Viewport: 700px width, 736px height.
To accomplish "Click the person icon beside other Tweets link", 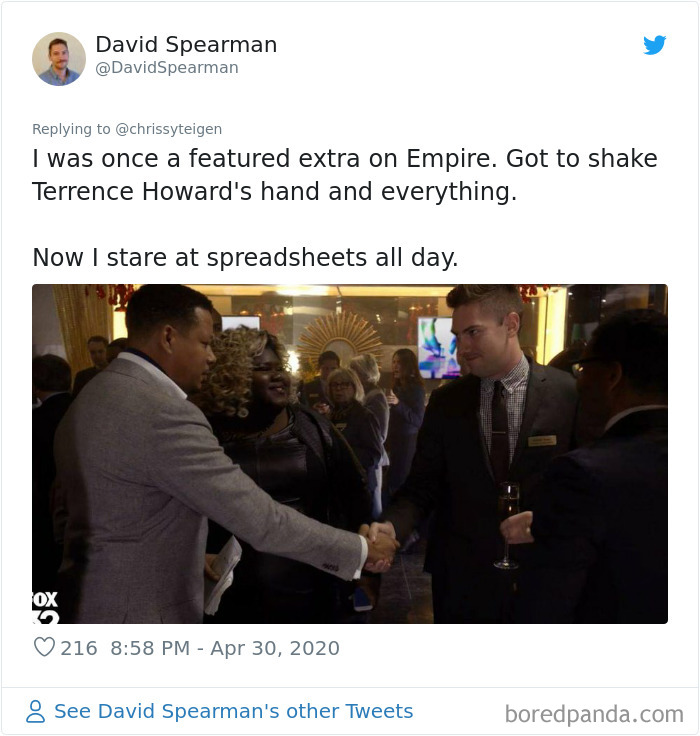I will click(x=35, y=711).
